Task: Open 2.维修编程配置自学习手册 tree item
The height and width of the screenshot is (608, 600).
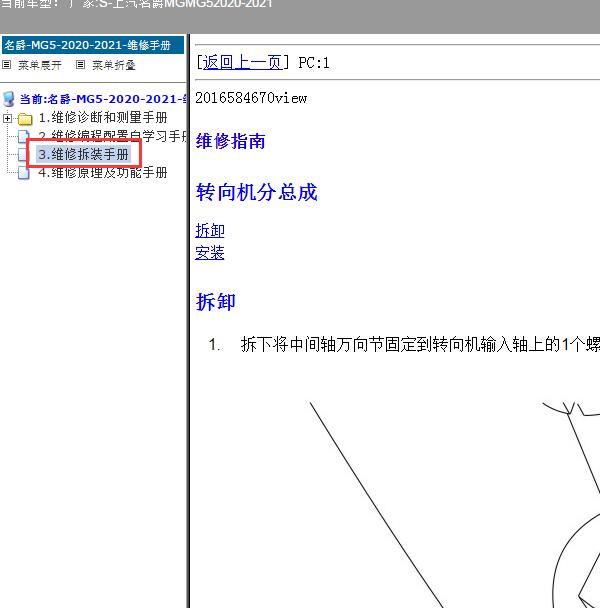Action: tap(113, 136)
